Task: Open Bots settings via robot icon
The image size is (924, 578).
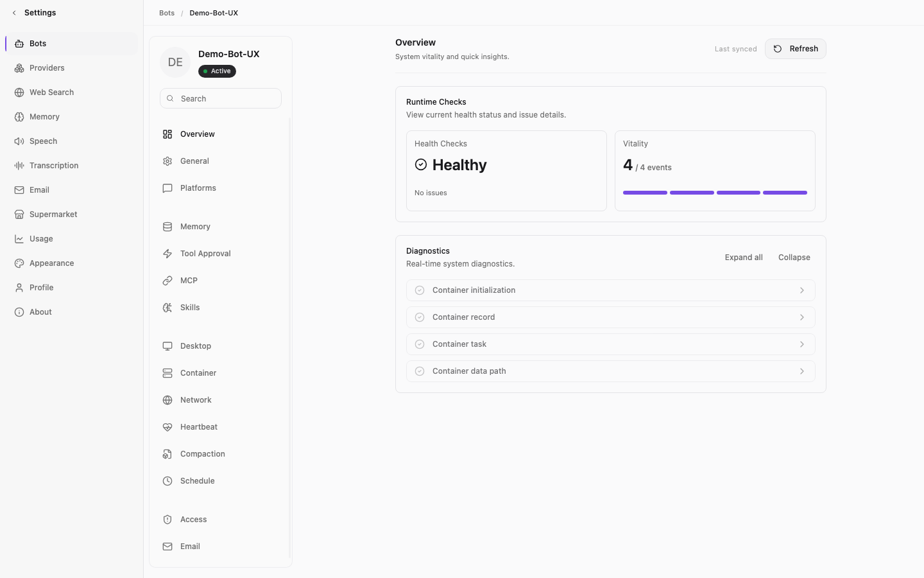Action: tap(19, 44)
